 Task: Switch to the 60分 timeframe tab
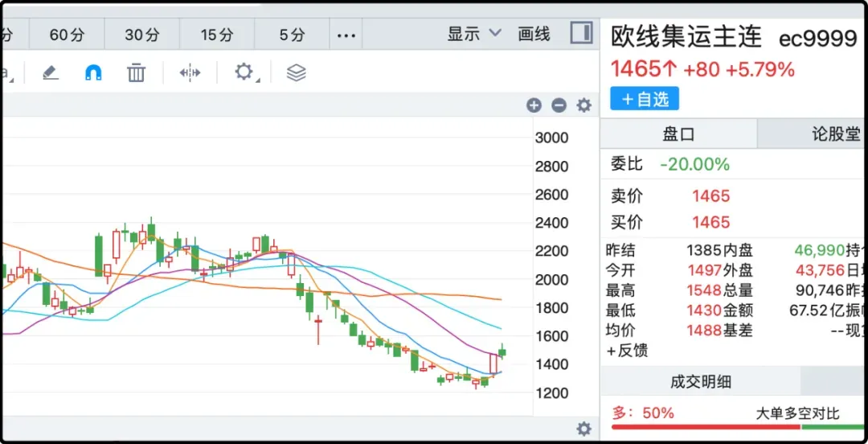coord(67,35)
